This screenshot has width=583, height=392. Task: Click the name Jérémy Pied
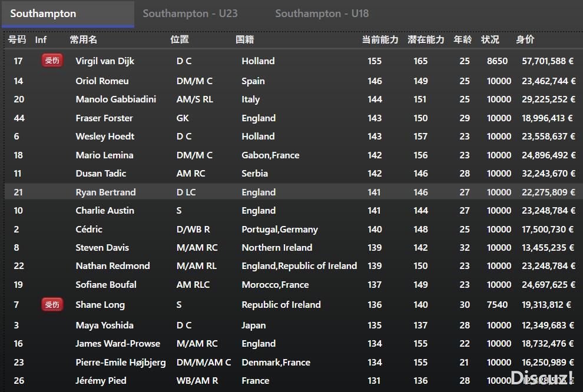tap(101, 380)
